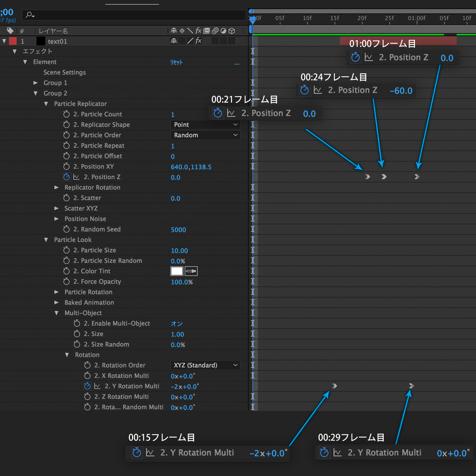Open graph editor icon for Position Z
The height and width of the screenshot is (476, 476).
[76, 177]
